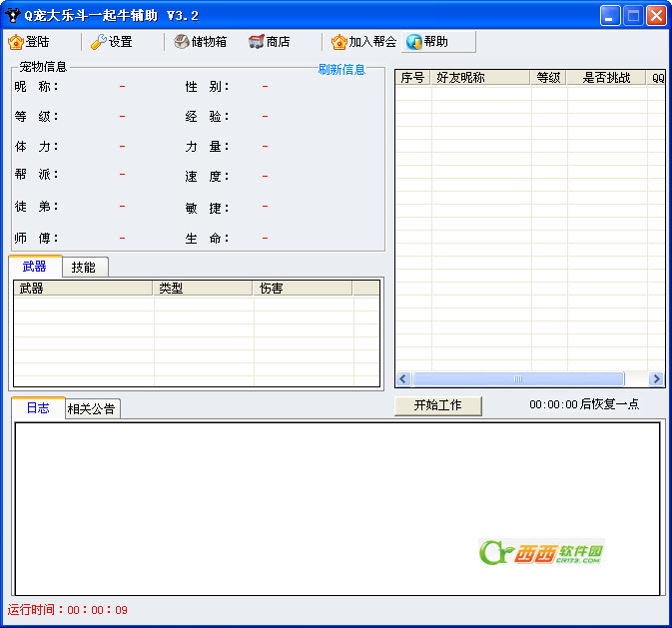Close the Q宠大乐斗 window
Image resolution: width=672 pixels, height=628 pixels.
[x=656, y=16]
